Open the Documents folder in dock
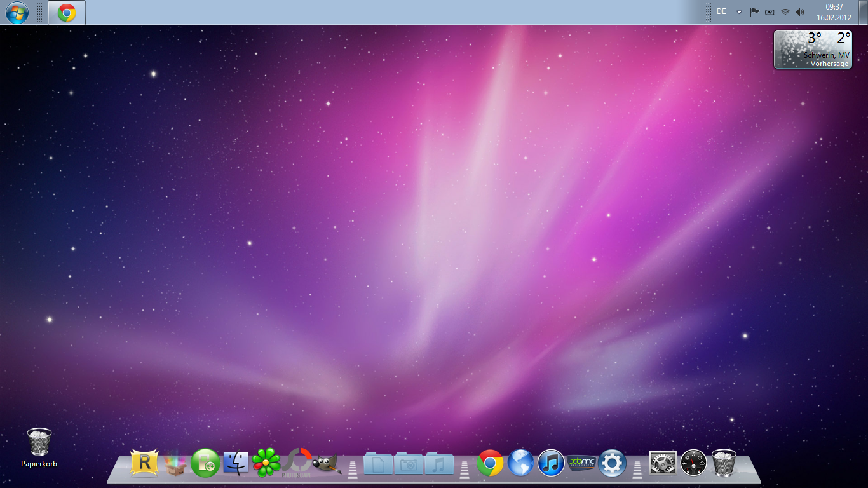 coord(378,464)
